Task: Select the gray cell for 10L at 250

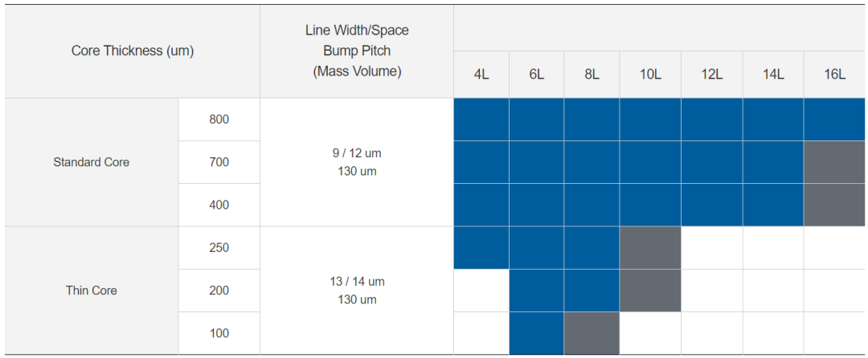Action: pyautogui.click(x=650, y=248)
